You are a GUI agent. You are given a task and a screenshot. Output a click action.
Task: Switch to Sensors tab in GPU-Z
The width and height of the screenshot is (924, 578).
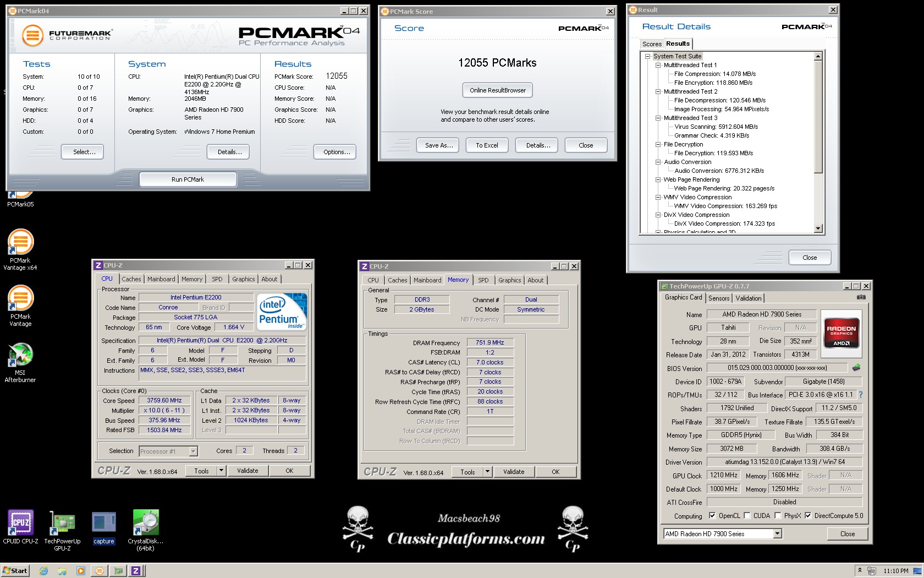click(719, 298)
